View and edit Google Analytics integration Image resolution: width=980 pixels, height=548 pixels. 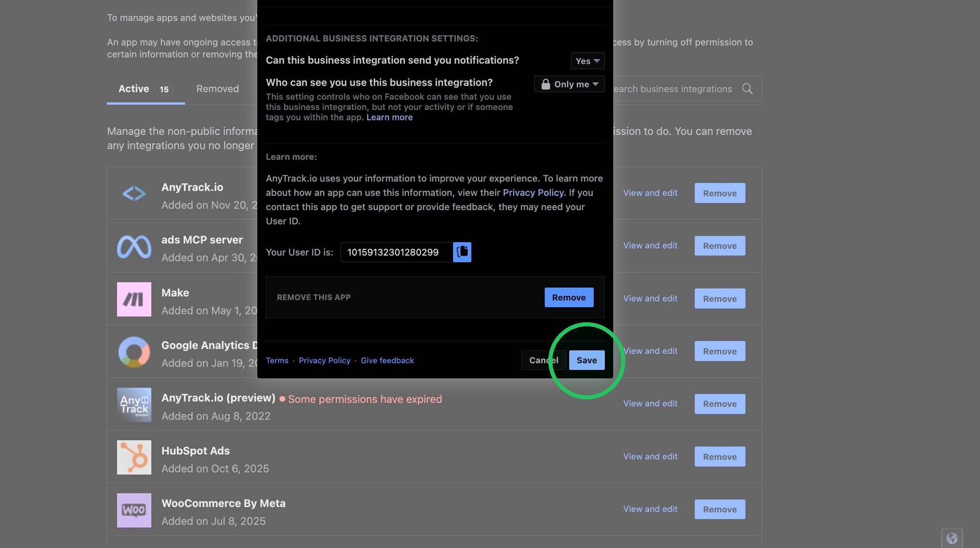point(650,351)
